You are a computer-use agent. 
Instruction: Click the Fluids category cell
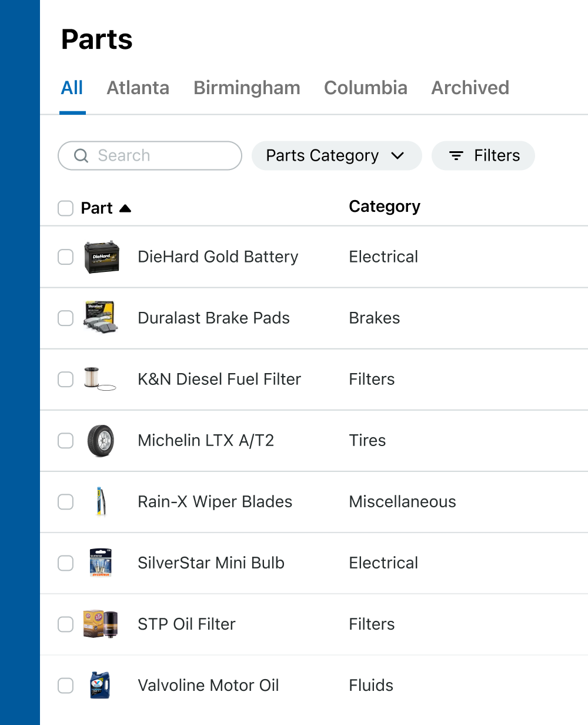click(371, 686)
